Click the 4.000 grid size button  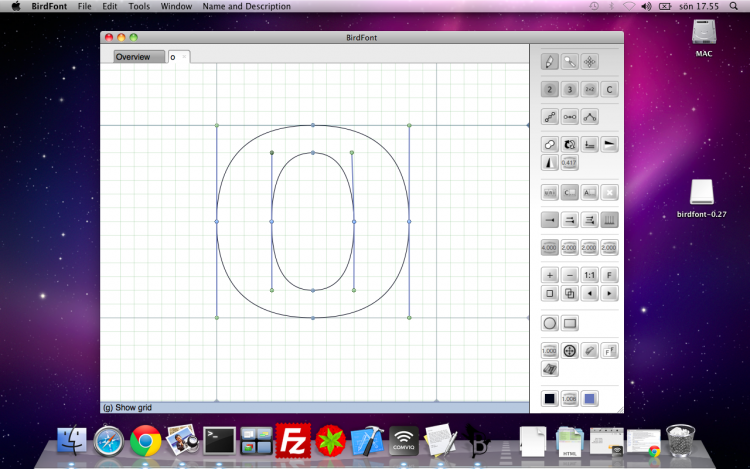pyautogui.click(x=549, y=247)
